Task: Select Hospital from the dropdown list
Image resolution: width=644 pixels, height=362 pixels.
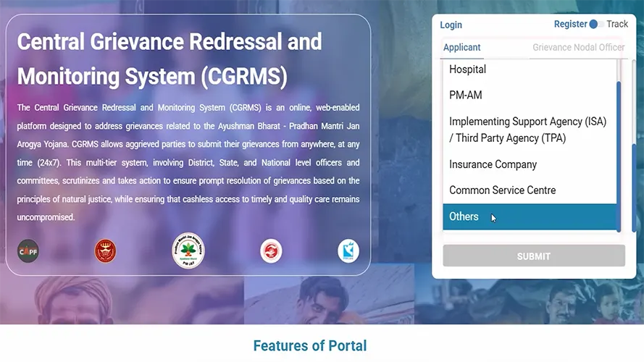Action: [x=530, y=70]
